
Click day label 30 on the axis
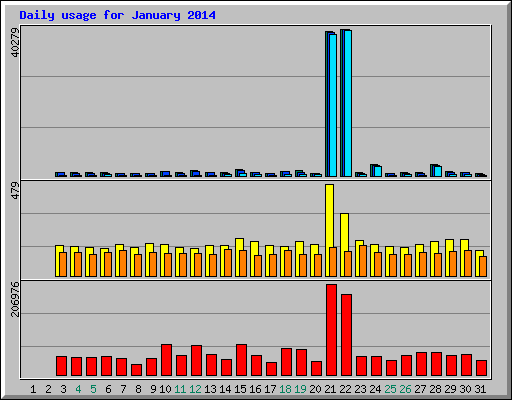pyautogui.click(x=465, y=389)
